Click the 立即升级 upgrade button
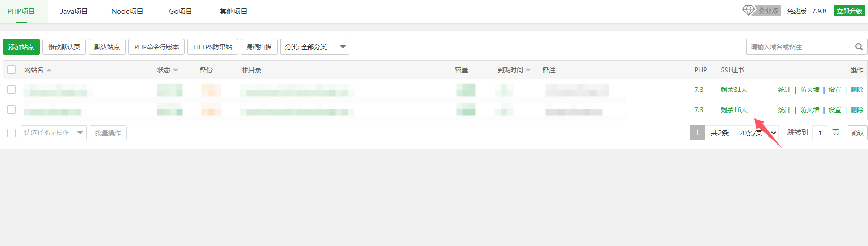868x246 pixels. pos(849,11)
